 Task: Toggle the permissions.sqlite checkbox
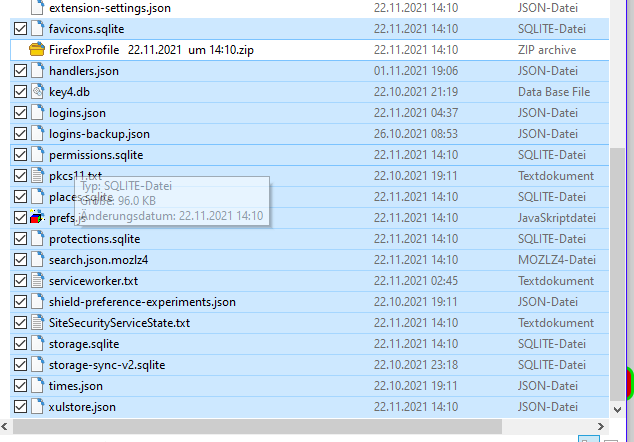coord(20,155)
